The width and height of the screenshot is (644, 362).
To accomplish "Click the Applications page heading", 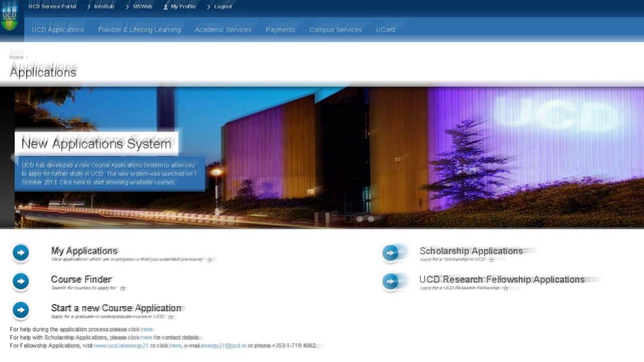I will coord(43,72).
